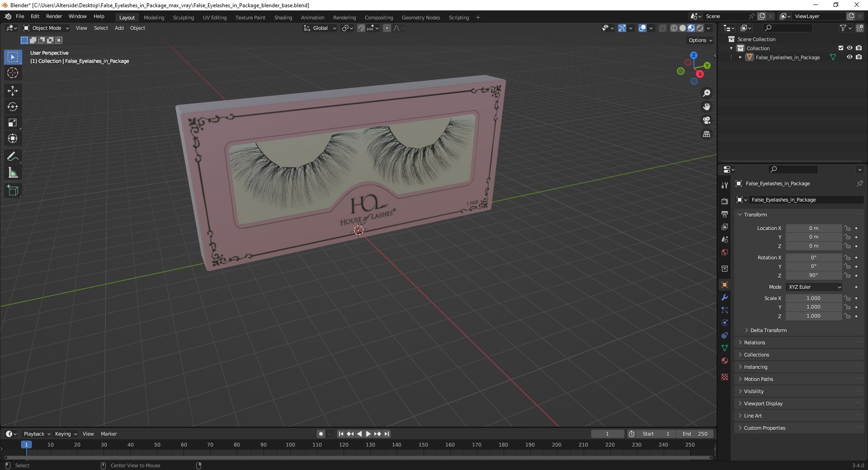Activate the Scale tool
The height and width of the screenshot is (470, 868).
[13, 122]
